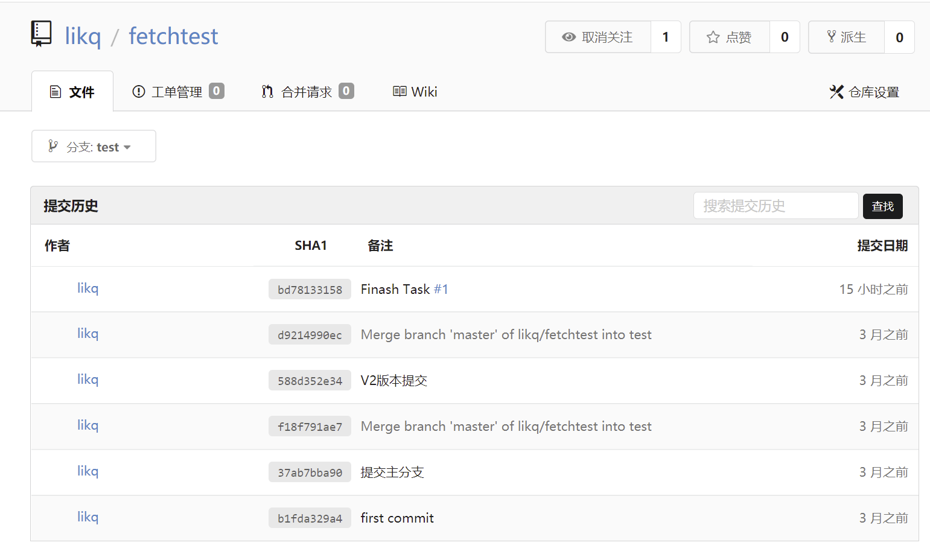Image resolution: width=930 pixels, height=560 pixels.
Task: Focus the 搜索提交历史 search field
Action: pyautogui.click(x=776, y=206)
